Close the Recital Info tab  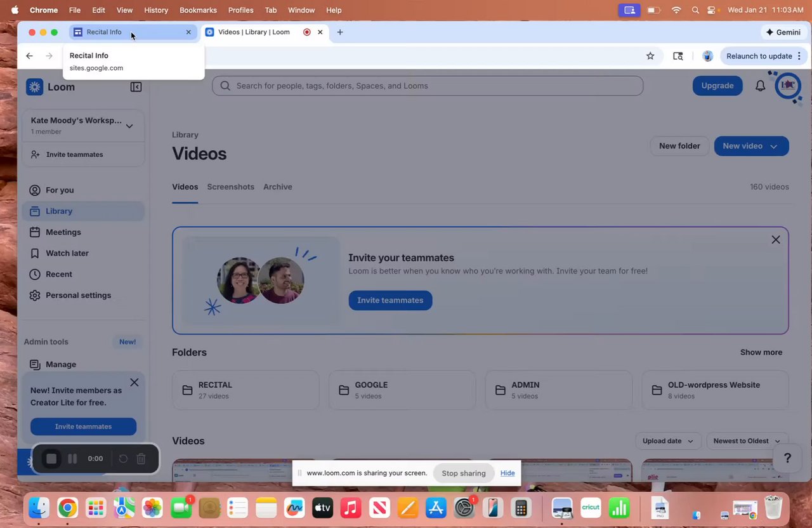(188, 32)
